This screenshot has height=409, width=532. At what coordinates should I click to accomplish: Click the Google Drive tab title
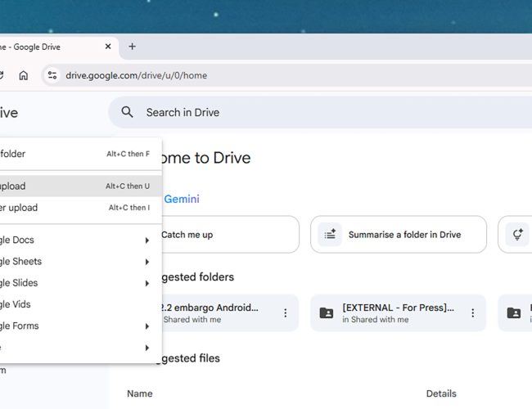(x=30, y=47)
